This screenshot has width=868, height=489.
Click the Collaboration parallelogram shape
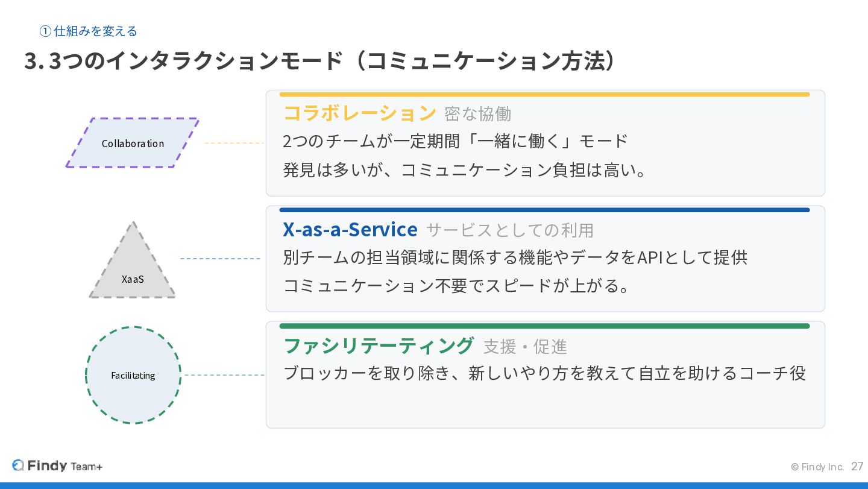pyautogui.click(x=133, y=143)
